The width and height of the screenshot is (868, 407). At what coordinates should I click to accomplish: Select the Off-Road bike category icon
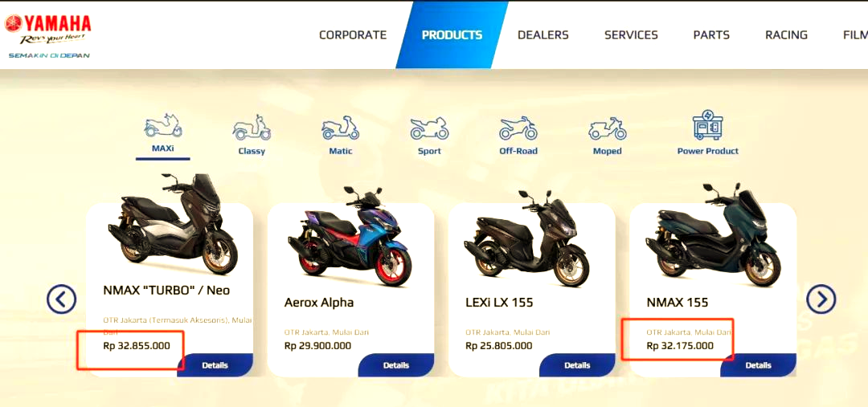click(x=518, y=128)
